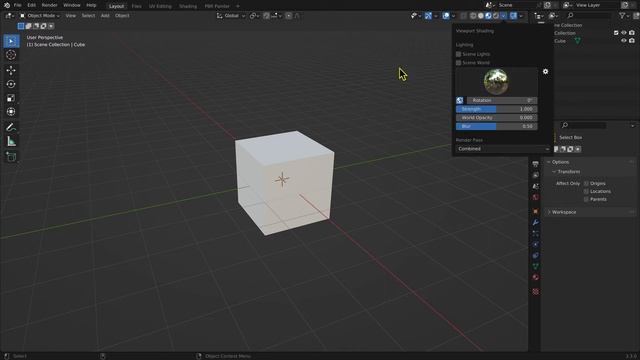Select the Measure tool
This screenshot has width=640, height=360.
click(x=11, y=141)
